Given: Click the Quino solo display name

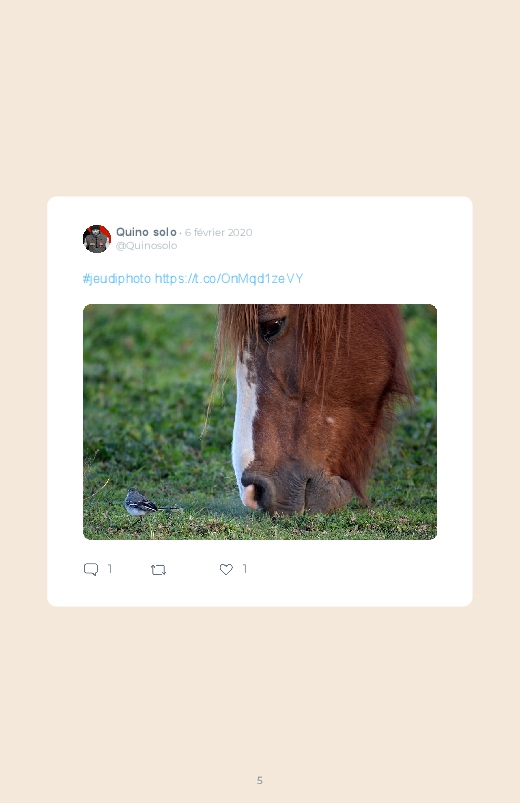Looking at the screenshot, I should coord(146,232).
